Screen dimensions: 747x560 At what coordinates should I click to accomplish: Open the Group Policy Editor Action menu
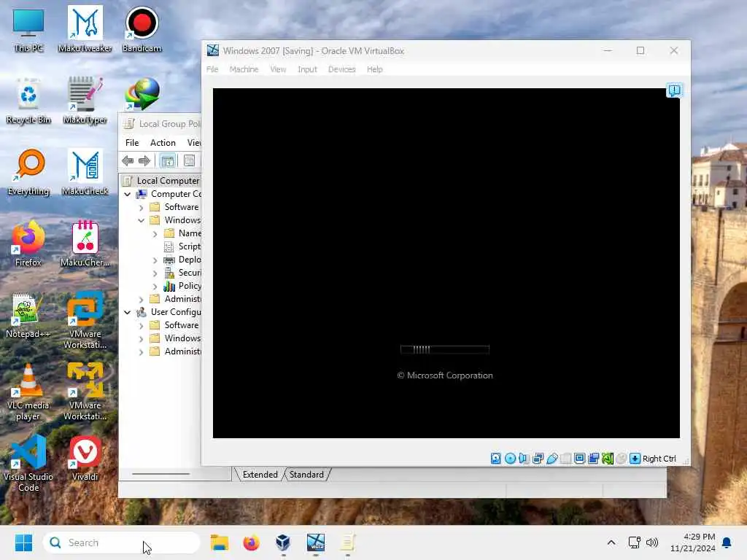pos(163,143)
